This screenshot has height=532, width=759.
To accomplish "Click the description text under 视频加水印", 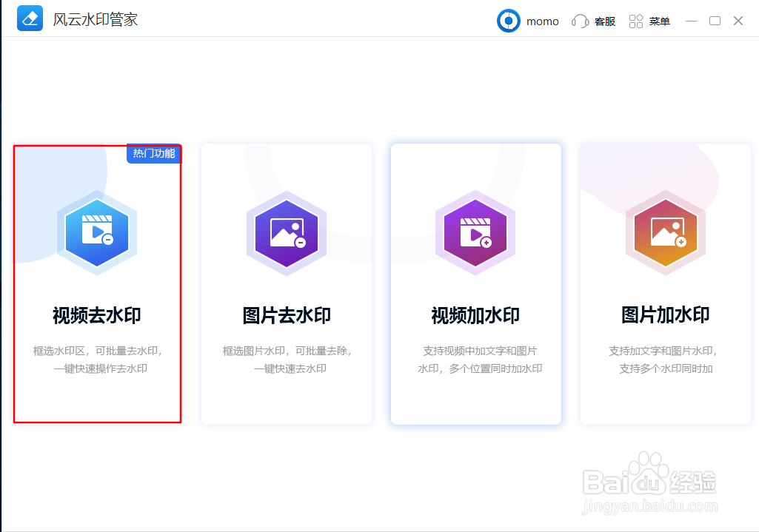I will [475, 359].
